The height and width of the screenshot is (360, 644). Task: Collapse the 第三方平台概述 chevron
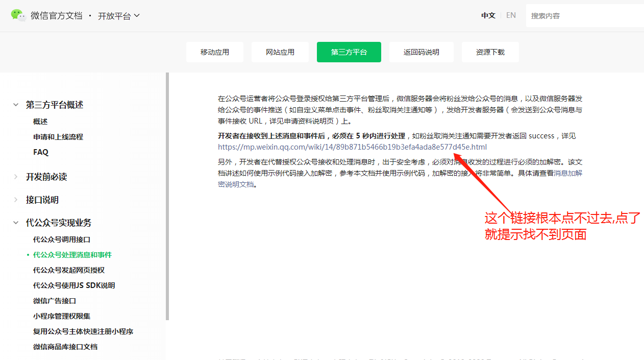coord(16,105)
